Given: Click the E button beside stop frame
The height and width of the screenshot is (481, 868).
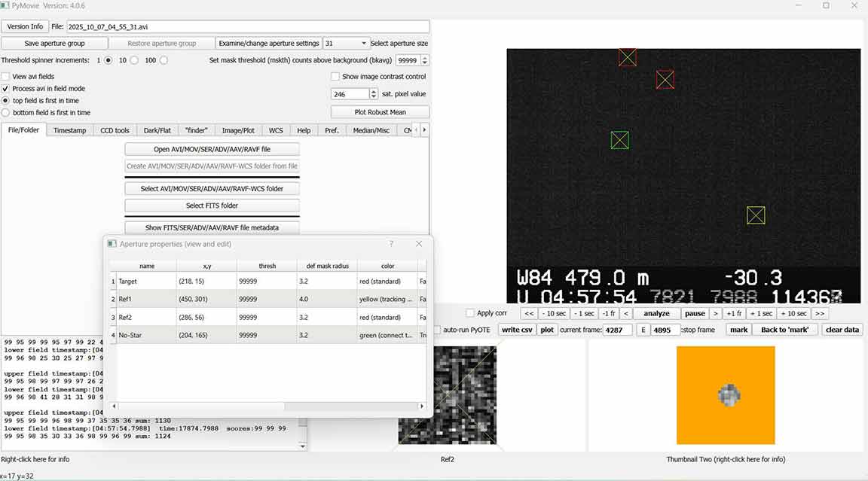Looking at the screenshot, I should click(643, 330).
